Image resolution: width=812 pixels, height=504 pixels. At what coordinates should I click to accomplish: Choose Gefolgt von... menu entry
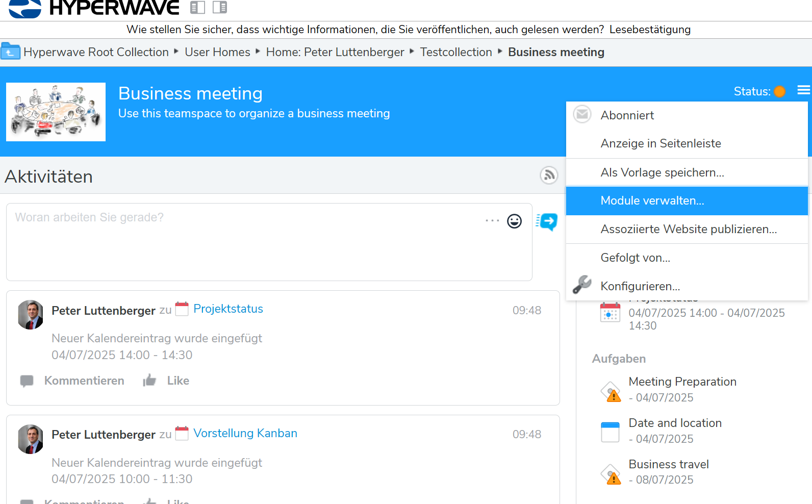(687, 258)
